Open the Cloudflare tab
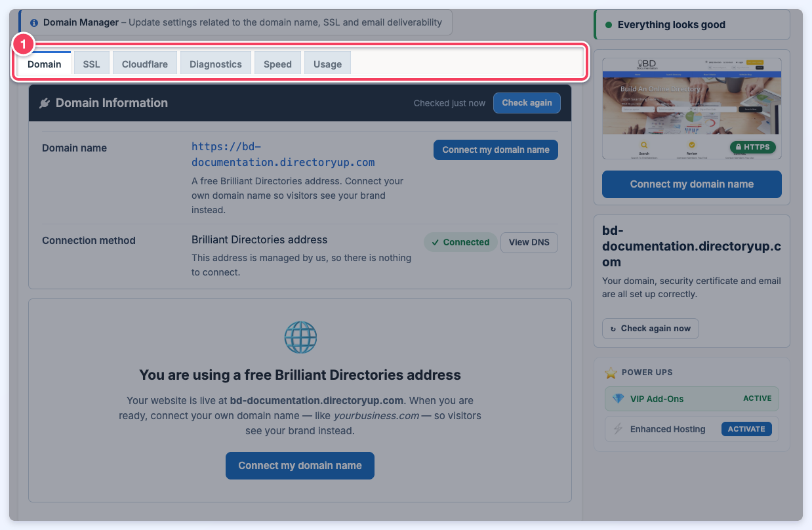This screenshot has height=530, width=812. click(145, 64)
